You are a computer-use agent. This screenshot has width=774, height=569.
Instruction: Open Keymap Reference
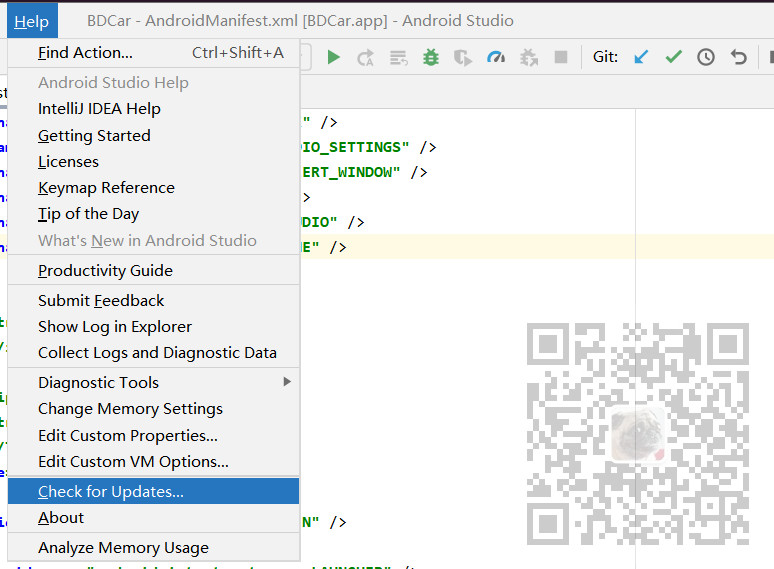click(154, 188)
